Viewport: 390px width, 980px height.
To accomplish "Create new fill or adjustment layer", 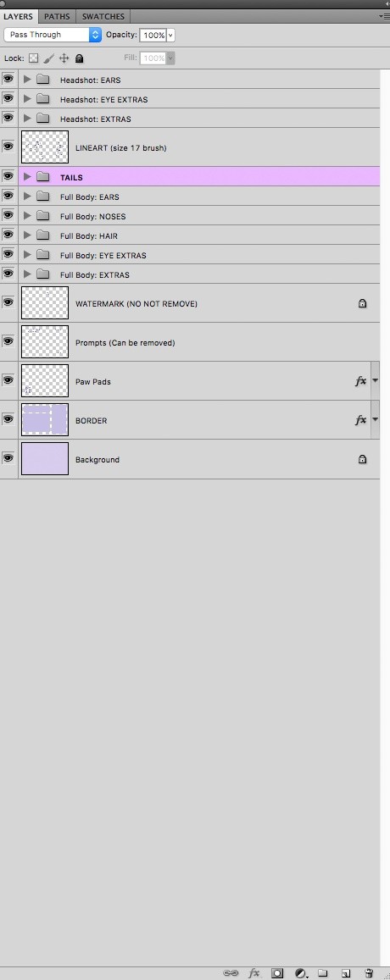I will (301, 973).
